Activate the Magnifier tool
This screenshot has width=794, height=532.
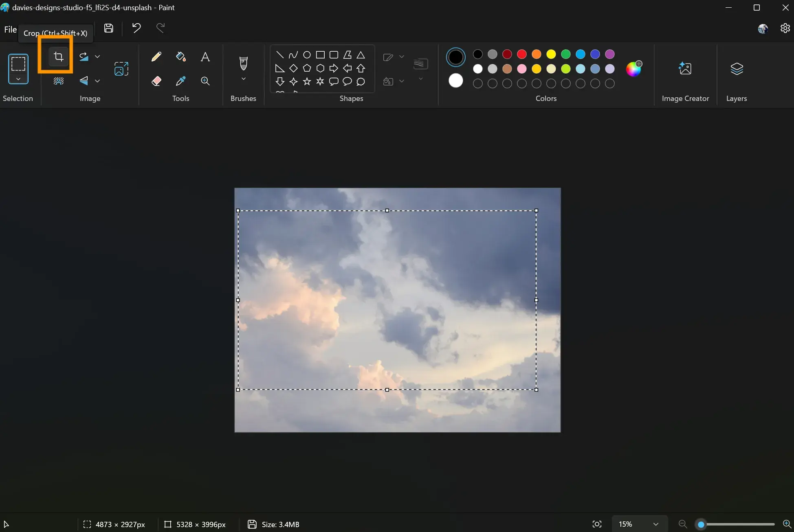pyautogui.click(x=205, y=81)
